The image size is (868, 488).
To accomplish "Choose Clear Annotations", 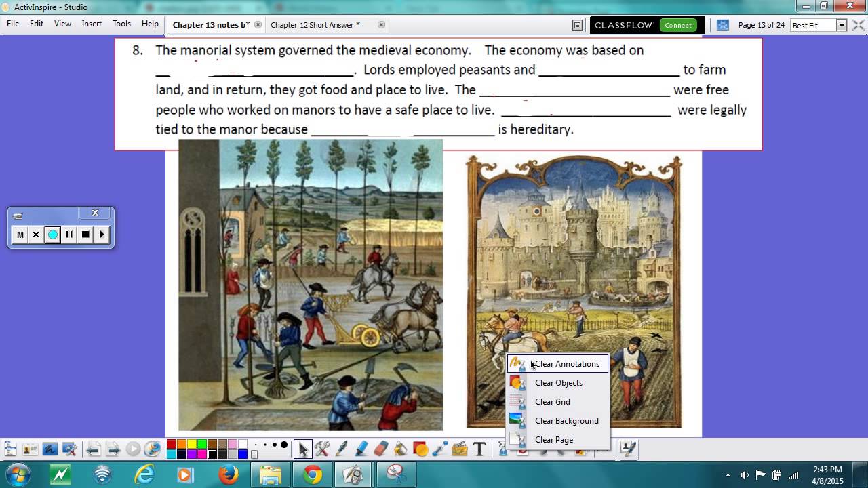I will click(x=558, y=364).
